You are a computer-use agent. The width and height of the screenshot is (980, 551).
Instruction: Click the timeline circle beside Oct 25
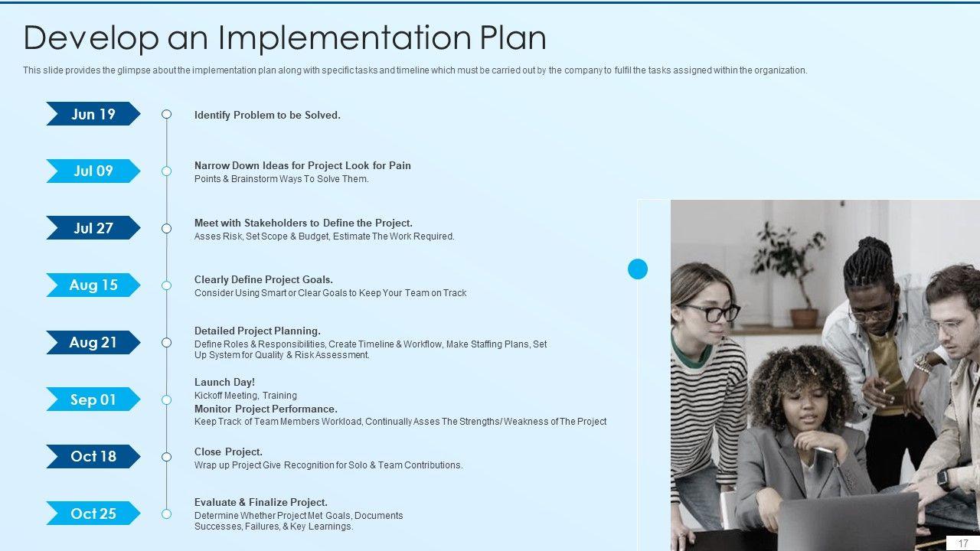point(166,514)
